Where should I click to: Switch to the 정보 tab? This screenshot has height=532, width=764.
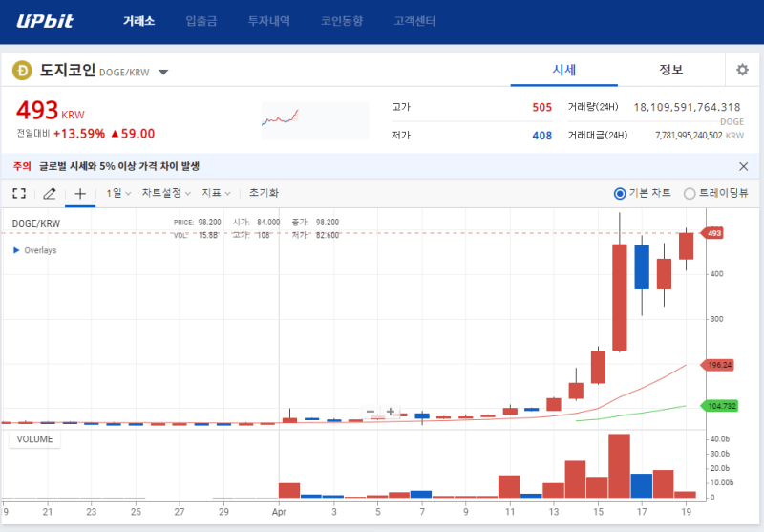pyautogui.click(x=671, y=70)
